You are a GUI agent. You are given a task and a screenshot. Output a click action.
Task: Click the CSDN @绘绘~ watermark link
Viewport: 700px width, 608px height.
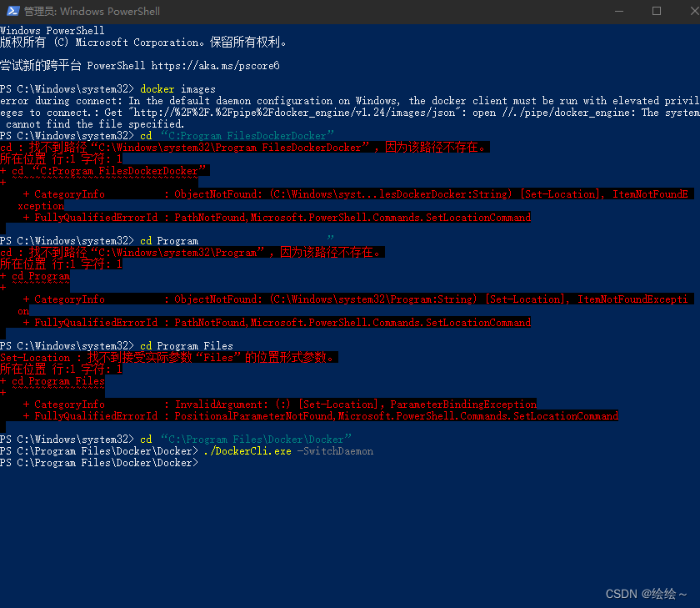point(647,593)
